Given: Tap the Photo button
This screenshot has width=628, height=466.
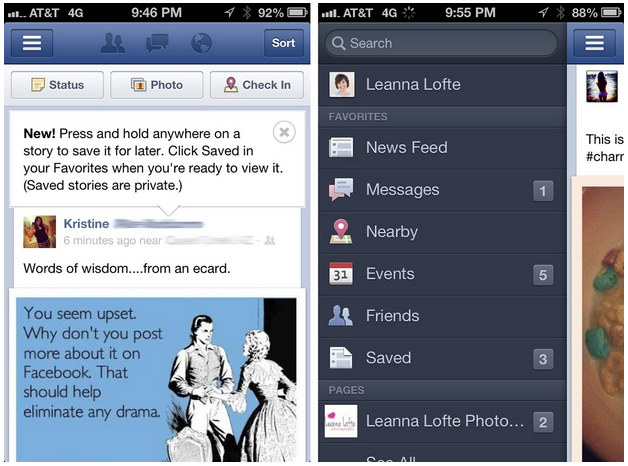Looking at the screenshot, I should 157,85.
